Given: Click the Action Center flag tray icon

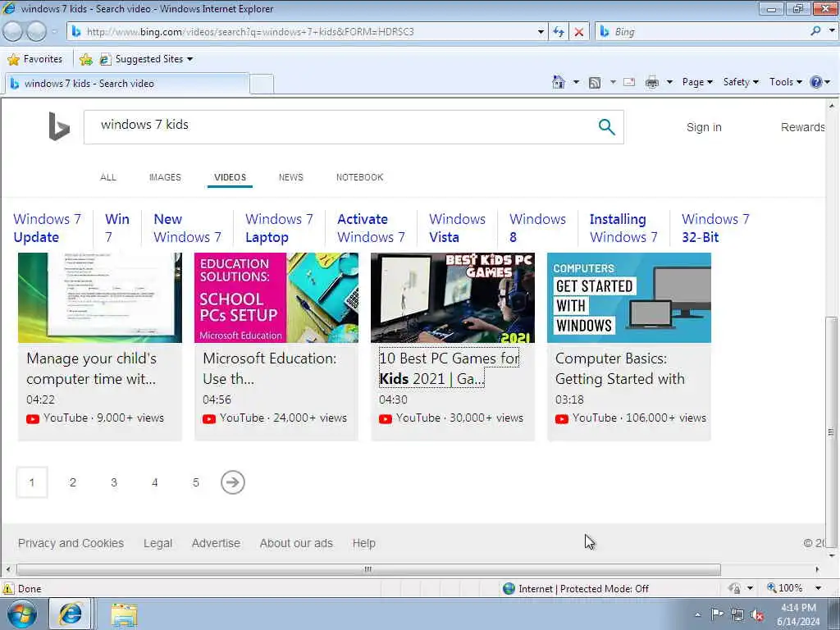Looking at the screenshot, I should [717, 614].
